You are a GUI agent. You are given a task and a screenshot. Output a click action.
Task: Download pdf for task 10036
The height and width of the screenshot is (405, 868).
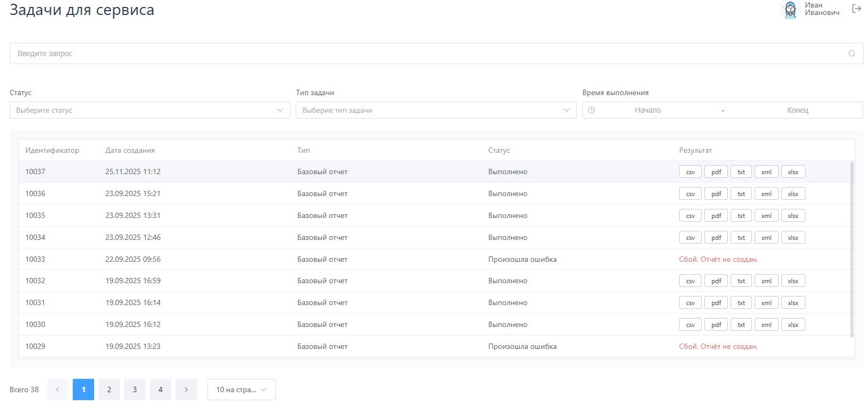coord(716,194)
